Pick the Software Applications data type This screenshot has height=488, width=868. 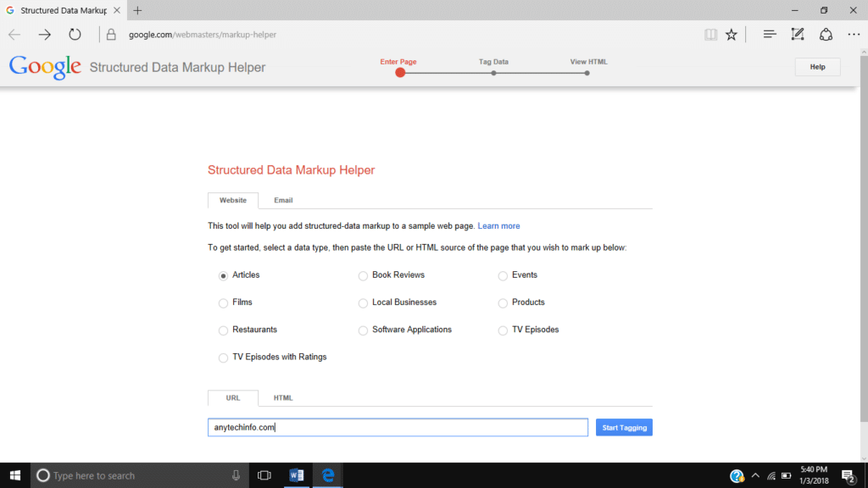[363, 330]
